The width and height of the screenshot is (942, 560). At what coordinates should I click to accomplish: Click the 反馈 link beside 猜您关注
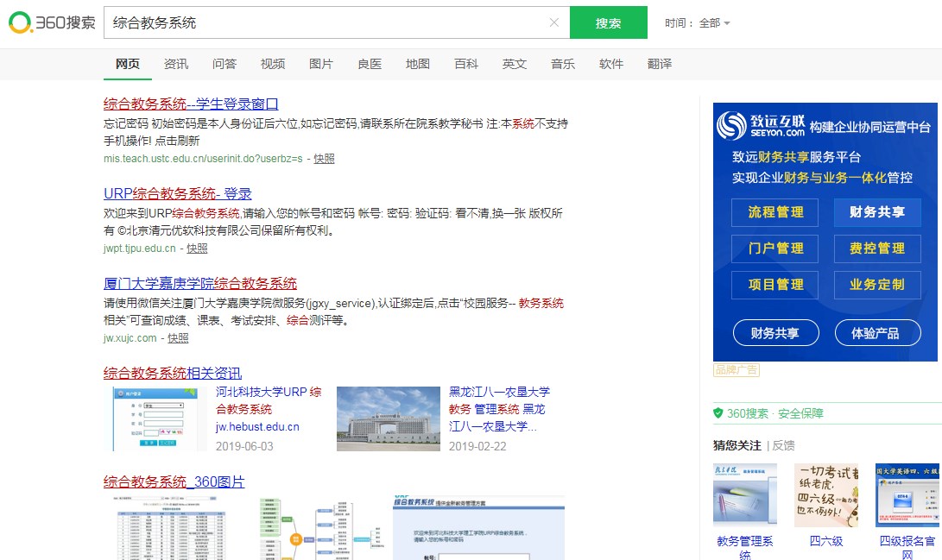point(783,445)
